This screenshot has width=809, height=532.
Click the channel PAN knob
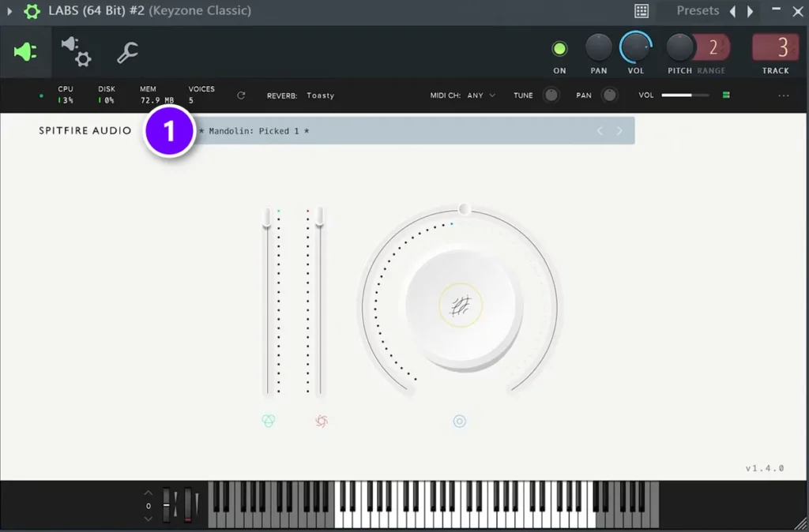tap(599, 47)
